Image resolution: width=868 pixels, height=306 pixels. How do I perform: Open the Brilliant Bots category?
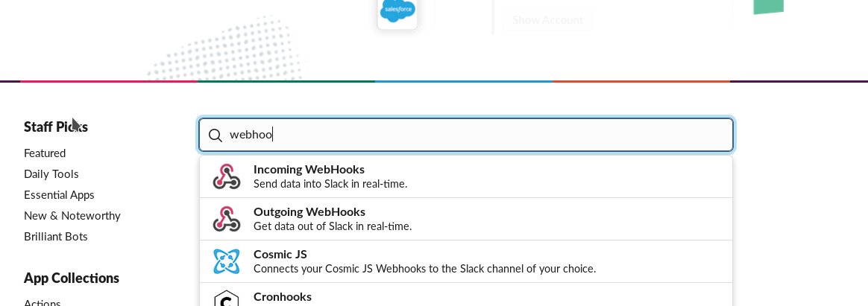pos(56,236)
